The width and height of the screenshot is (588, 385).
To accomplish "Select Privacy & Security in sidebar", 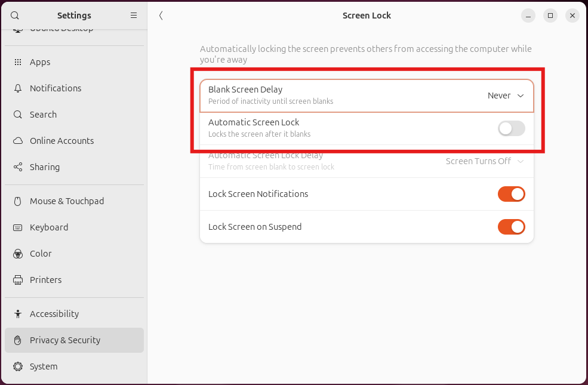I will pyautogui.click(x=65, y=340).
